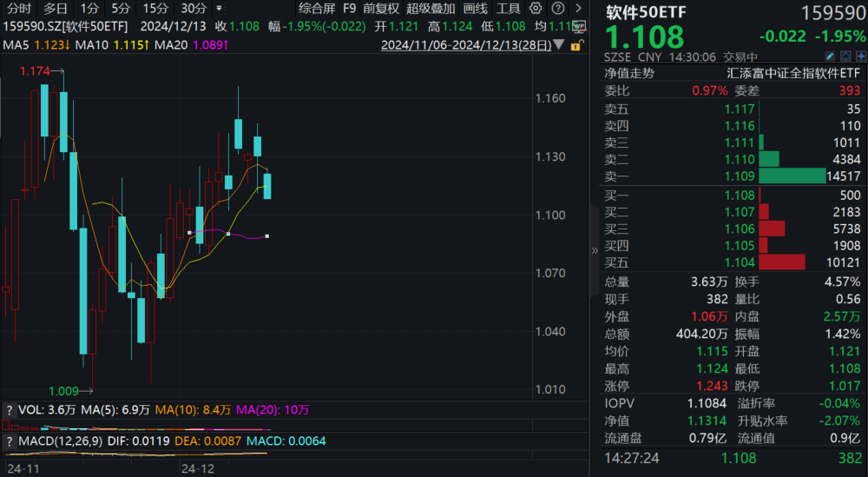Select the 卖四 ask row at 1.116
The width and height of the screenshot is (868, 477).
coord(733,126)
